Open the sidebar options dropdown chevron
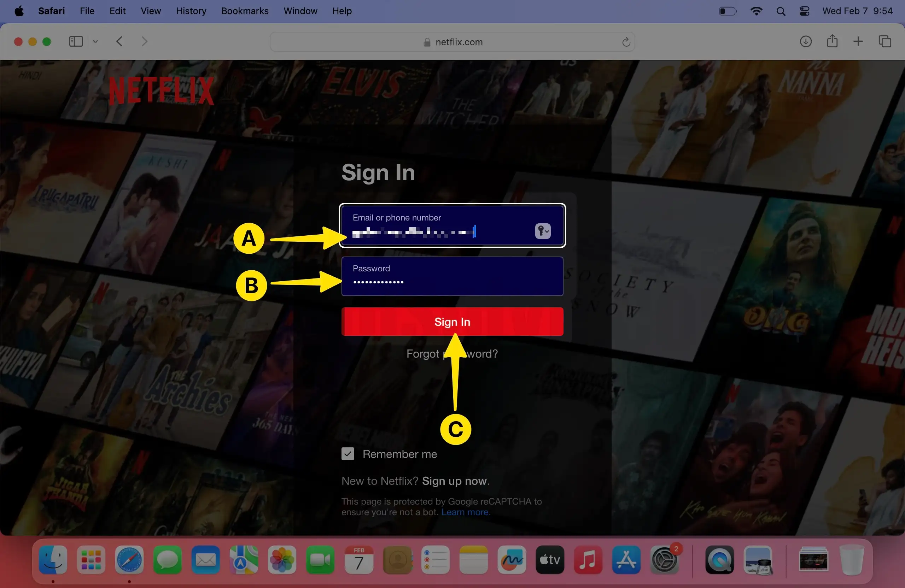 click(95, 41)
